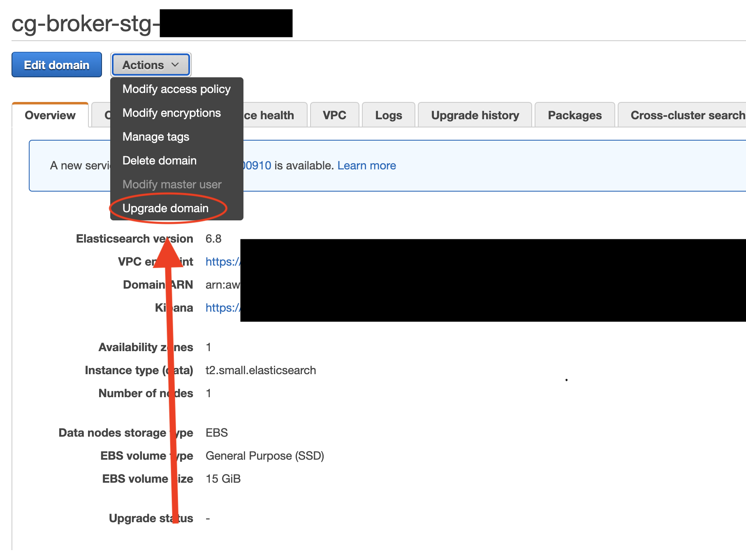This screenshot has height=560, width=746.
Task: Choose Modify access policy
Action: click(176, 89)
